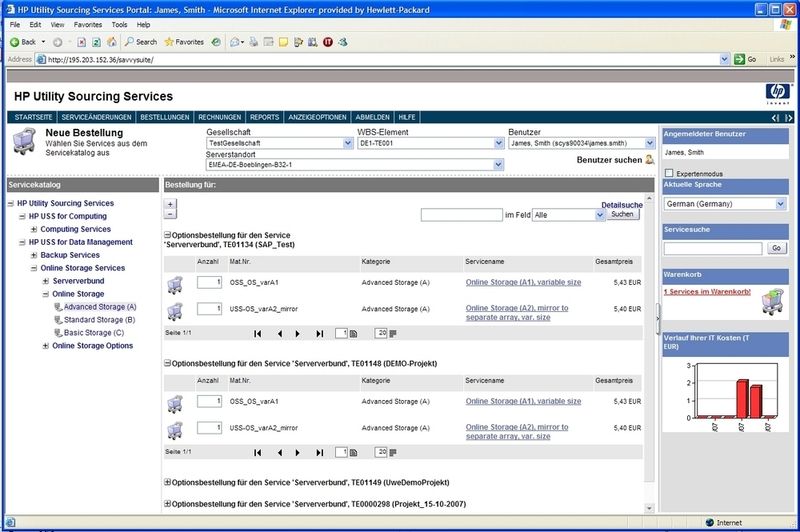Click the Benutzer suchen person icon
Screen dimensions: 800x532
pos(649,160)
